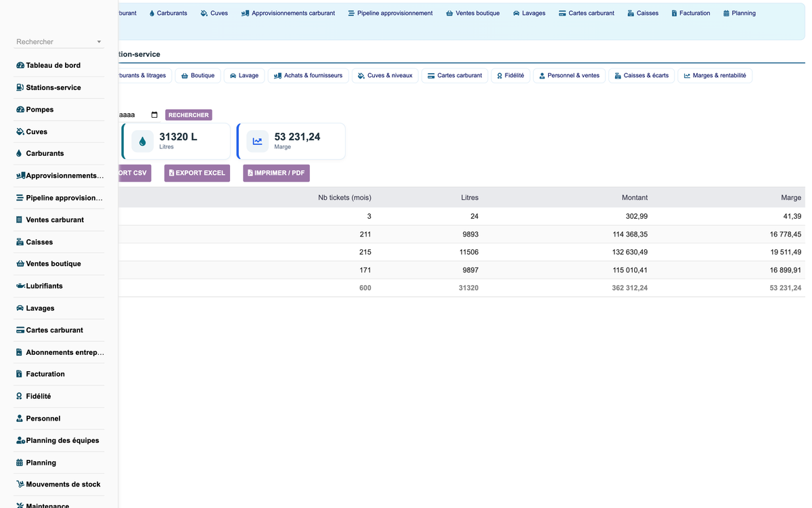Image resolution: width=812 pixels, height=508 pixels.
Task: Open the Rechercher dropdown in sidebar
Action: pos(60,42)
